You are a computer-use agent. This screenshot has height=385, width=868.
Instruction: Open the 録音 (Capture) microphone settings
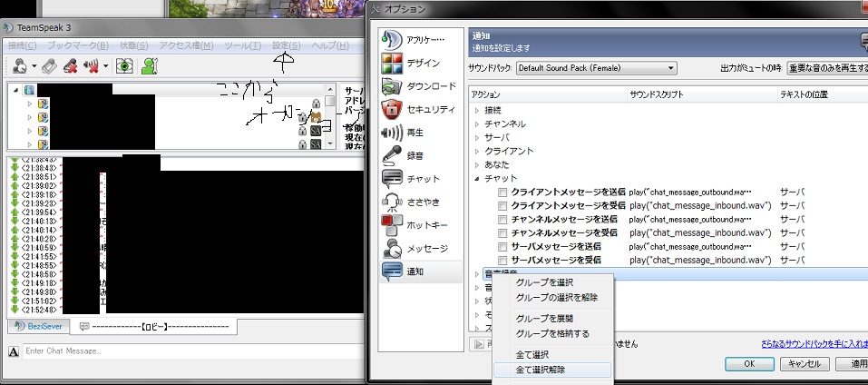(392, 155)
